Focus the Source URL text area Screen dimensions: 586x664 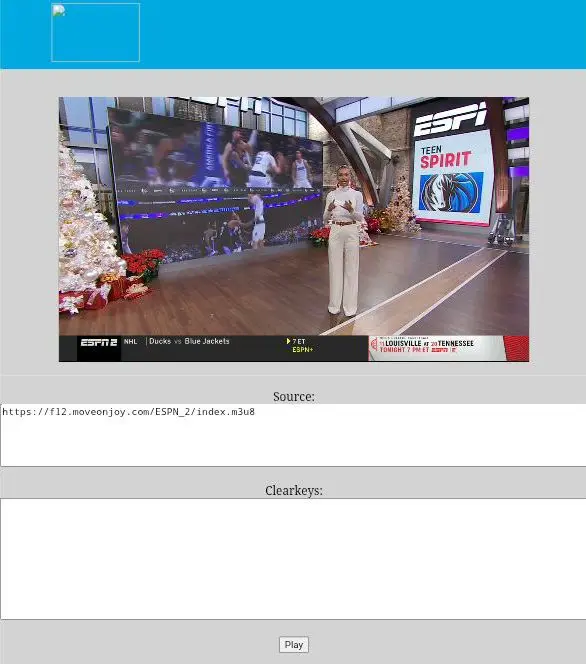(x=293, y=435)
